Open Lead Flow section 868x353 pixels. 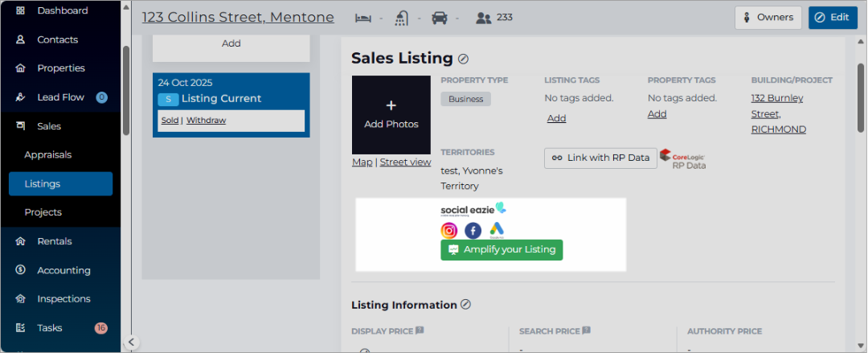click(x=60, y=97)
